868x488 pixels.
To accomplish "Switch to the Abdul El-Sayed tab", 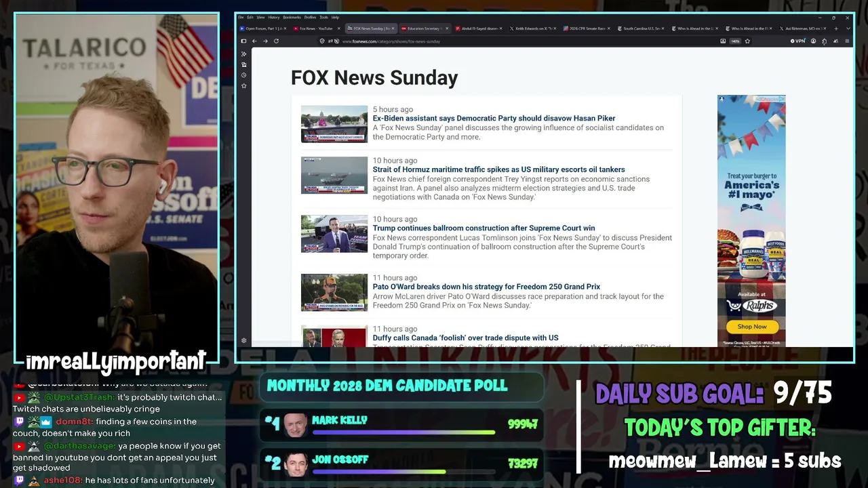I will (478, 28).
